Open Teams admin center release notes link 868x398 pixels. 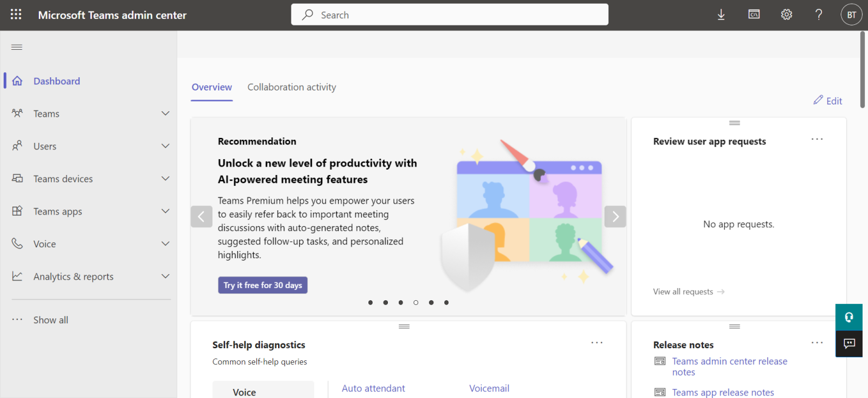[x=730, y=366]
